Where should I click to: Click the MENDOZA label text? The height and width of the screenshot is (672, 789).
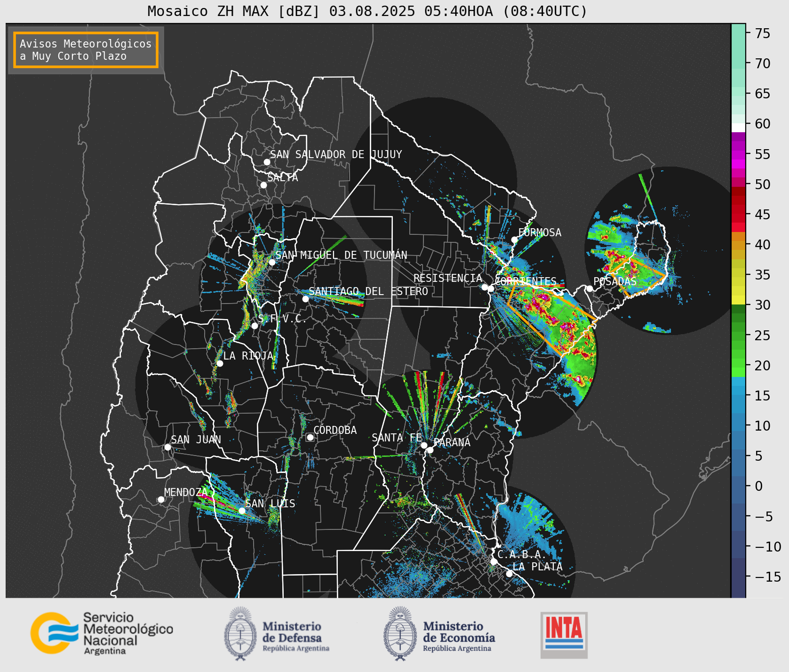pyautogui.click(x=186, y=492)
